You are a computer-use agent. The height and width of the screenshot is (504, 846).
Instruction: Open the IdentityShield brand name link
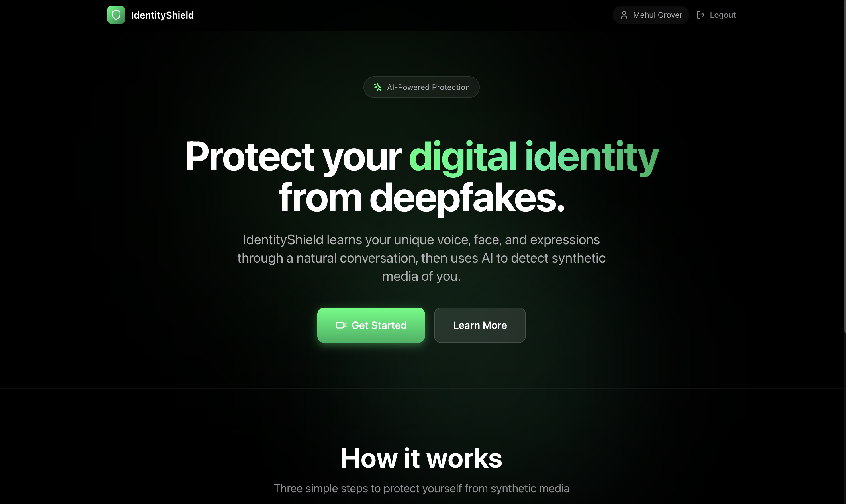pos(162,15)
